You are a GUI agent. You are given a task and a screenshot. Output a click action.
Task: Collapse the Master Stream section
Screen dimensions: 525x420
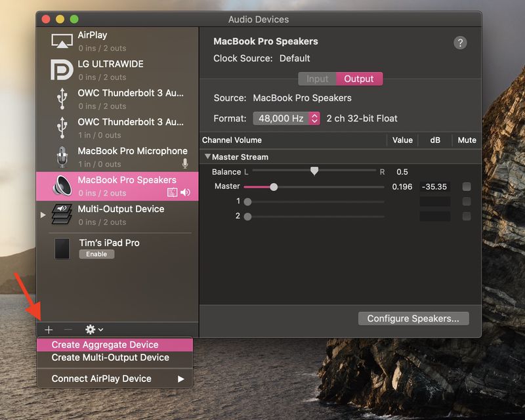pyautogui.click(x=207, y=156)
